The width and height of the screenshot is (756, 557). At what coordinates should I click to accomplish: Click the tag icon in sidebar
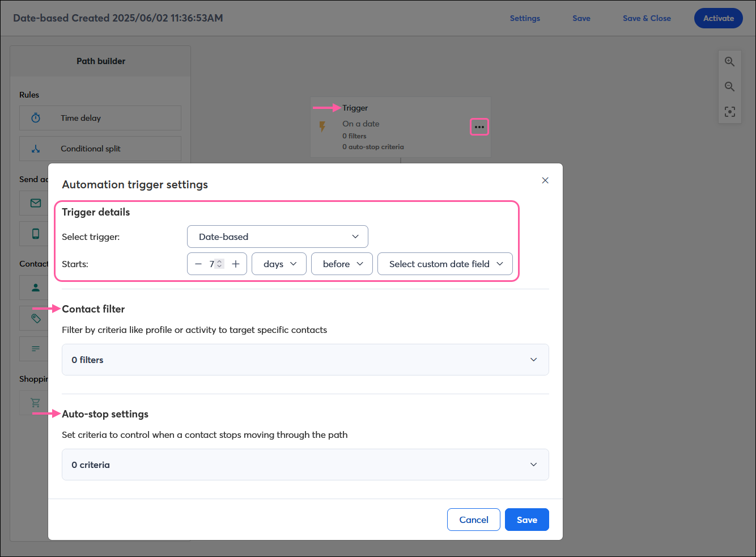coord(36,319)
